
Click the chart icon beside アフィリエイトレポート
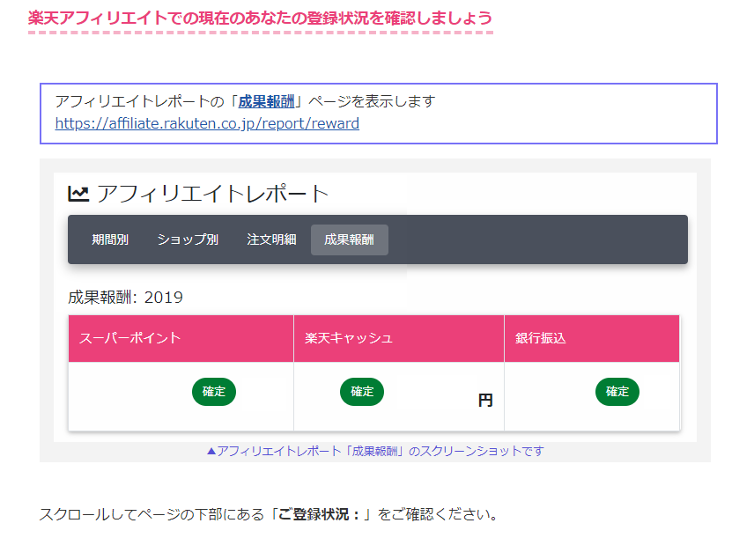point(78,194)
